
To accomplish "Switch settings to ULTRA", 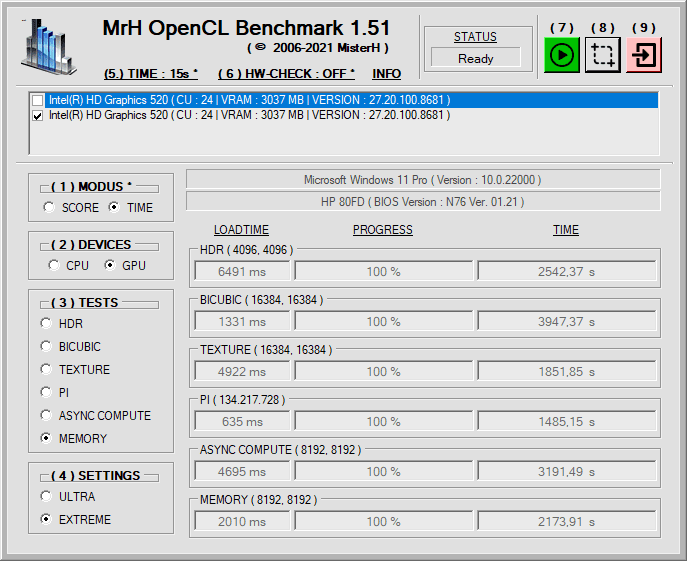I will (67, 497).
